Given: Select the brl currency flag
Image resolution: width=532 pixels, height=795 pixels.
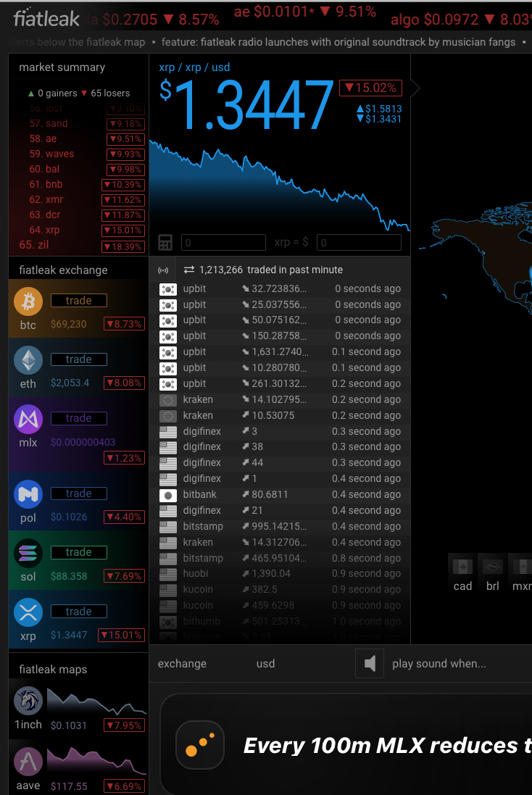Looking at the screenshot, I should 492,567.
